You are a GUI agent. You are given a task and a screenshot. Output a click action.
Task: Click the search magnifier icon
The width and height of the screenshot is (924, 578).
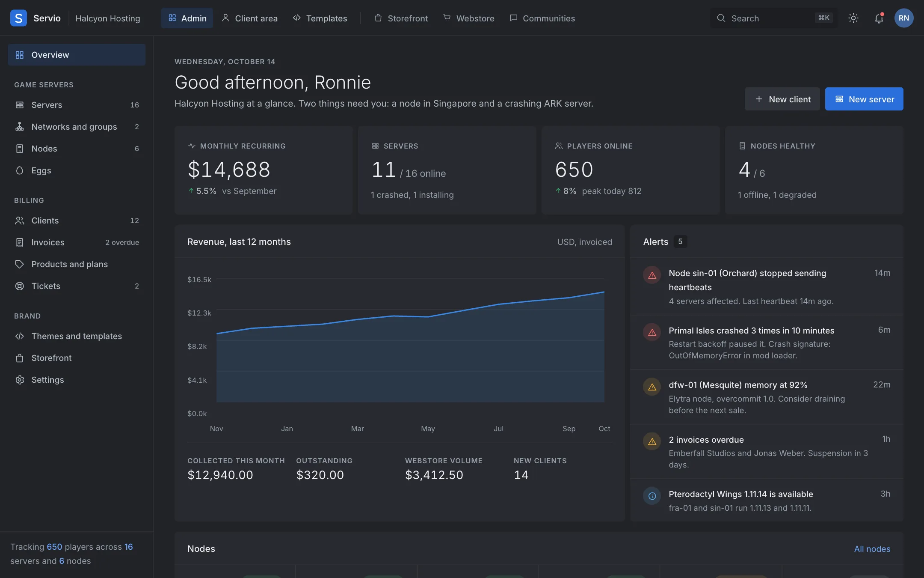(x=721, y=18)
